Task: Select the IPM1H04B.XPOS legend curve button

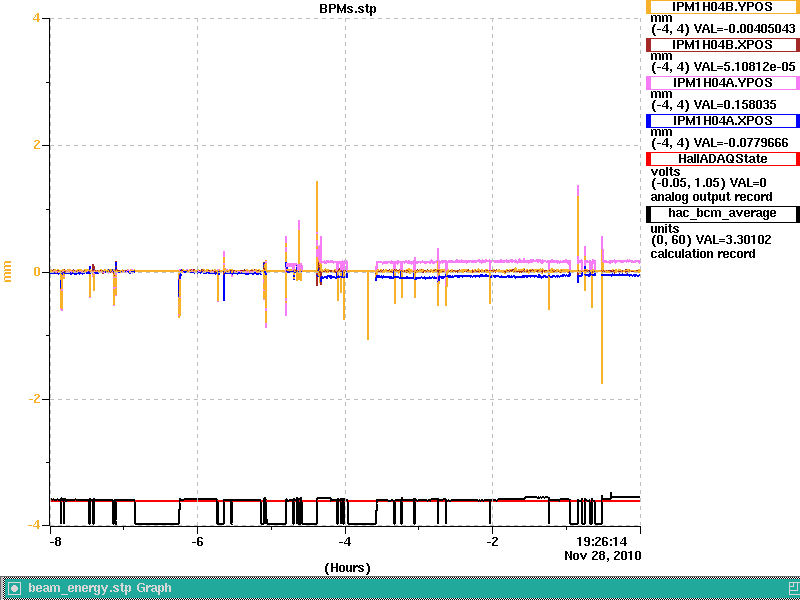Action: point(722,45)
